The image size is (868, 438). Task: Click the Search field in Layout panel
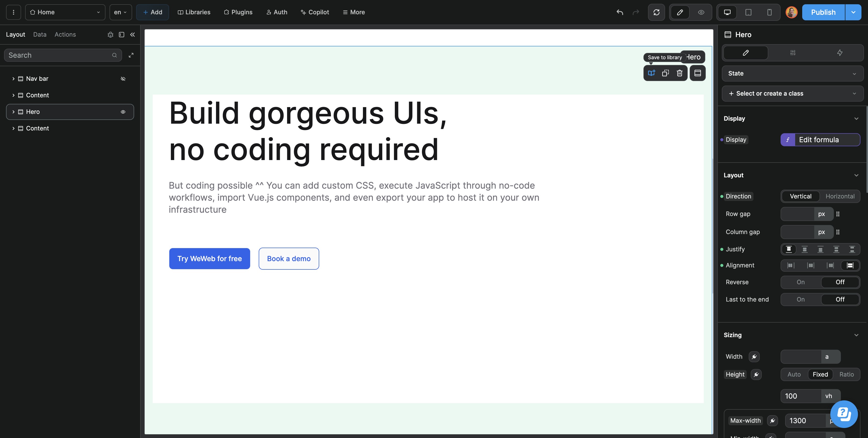click(x=59, y=55)
